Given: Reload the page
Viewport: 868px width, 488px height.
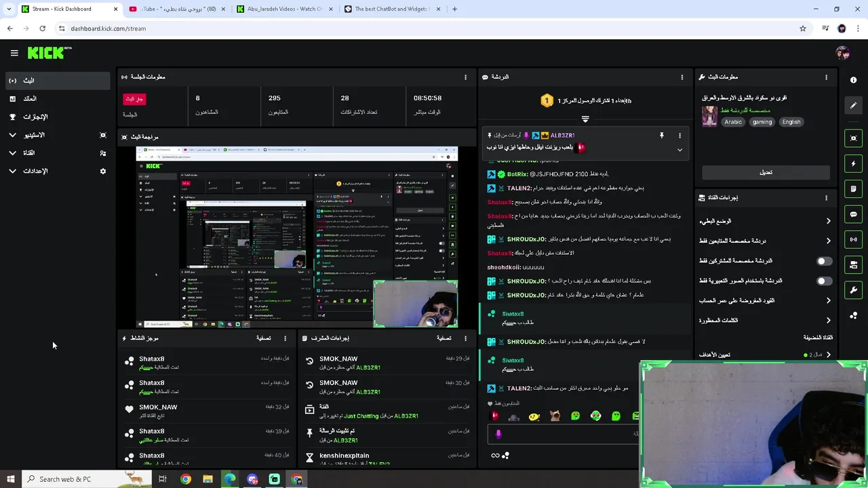Looking at the screenshot, I should point(42,28).
